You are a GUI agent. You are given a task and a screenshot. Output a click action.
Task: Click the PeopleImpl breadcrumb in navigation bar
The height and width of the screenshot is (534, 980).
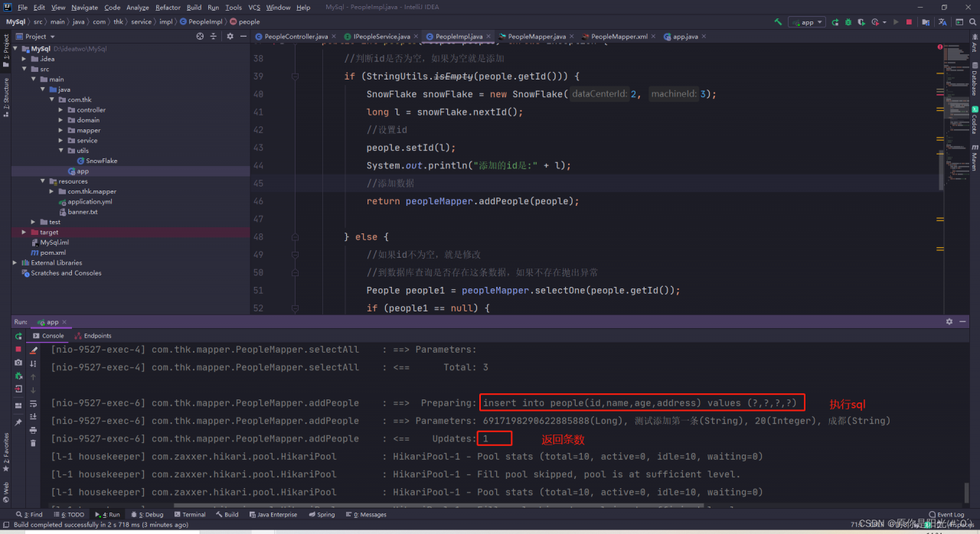[x=200, y=22]
